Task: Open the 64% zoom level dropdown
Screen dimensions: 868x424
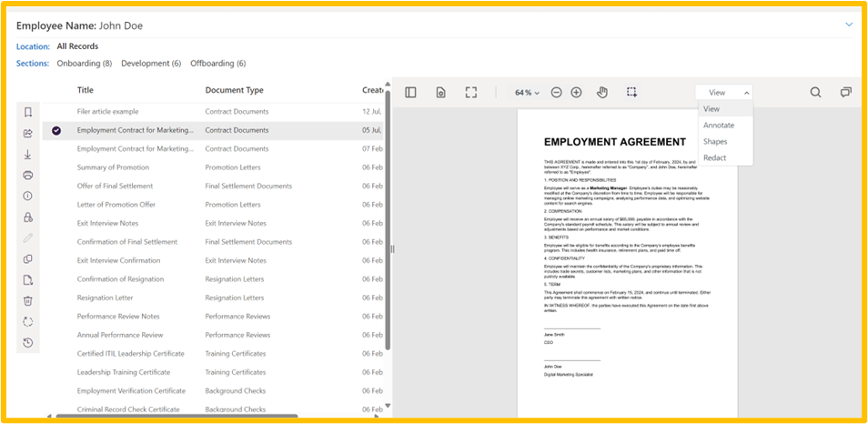Action: tap(527, 93)
